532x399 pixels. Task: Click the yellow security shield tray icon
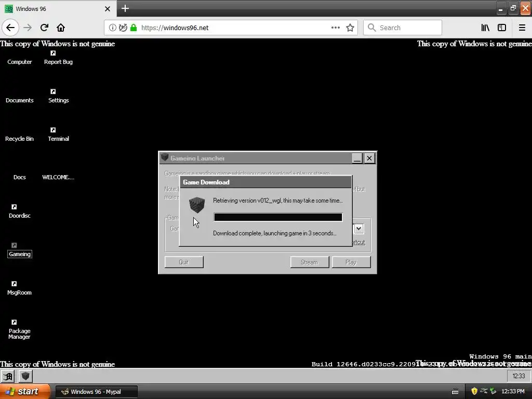click(x=474, y=392)
